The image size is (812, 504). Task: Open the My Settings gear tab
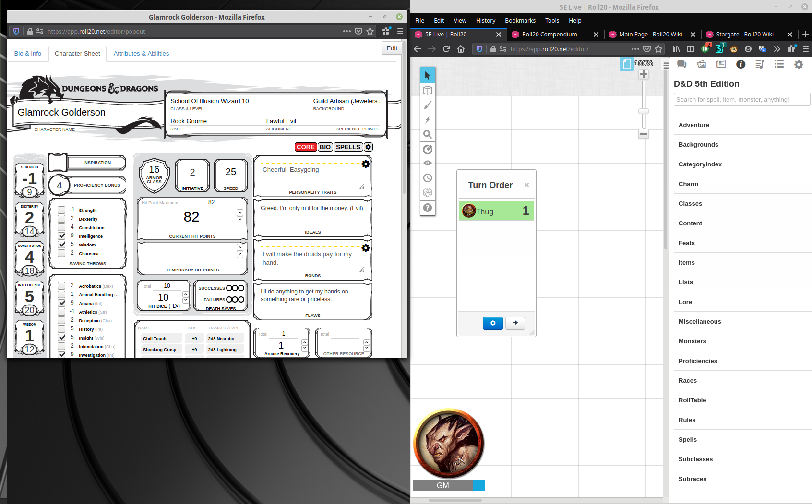coord(799,64)
